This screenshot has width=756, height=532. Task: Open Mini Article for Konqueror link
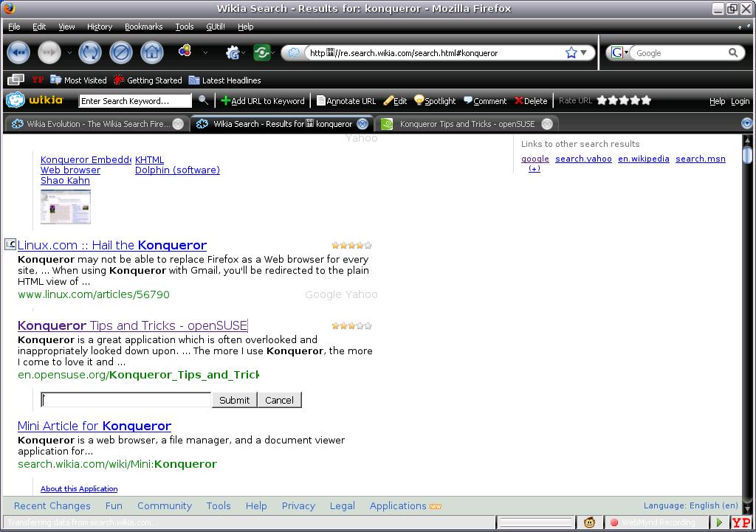click(x=94, y=426)
